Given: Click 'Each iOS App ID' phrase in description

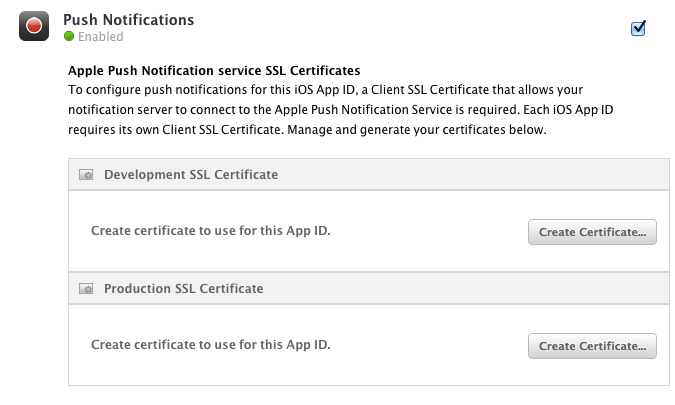Looking at the screenshot, I should click(x=568, y=110).
